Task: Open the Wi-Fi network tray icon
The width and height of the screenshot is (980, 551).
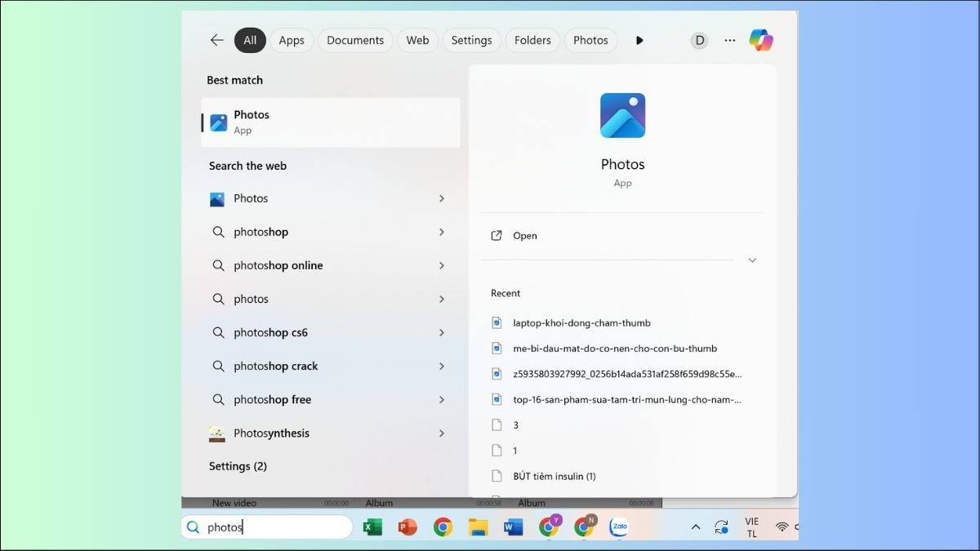Action: tap(782, 527)
